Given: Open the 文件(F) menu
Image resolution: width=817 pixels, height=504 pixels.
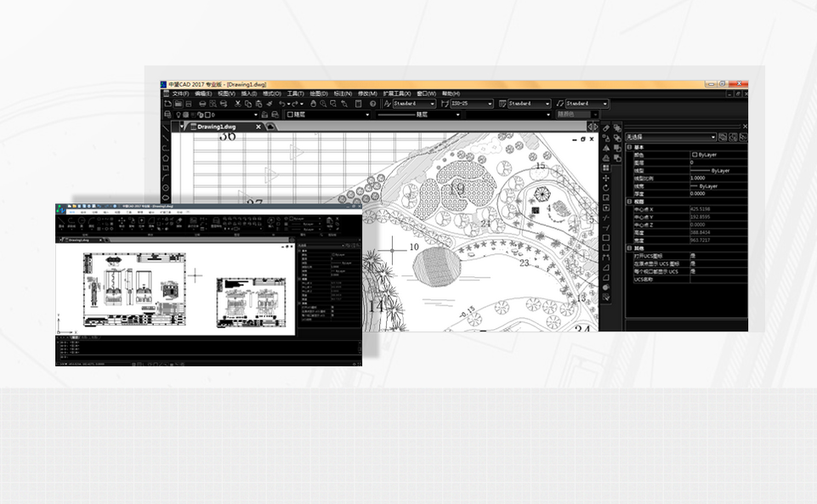Looking at the screenshot, I should 181,93.
